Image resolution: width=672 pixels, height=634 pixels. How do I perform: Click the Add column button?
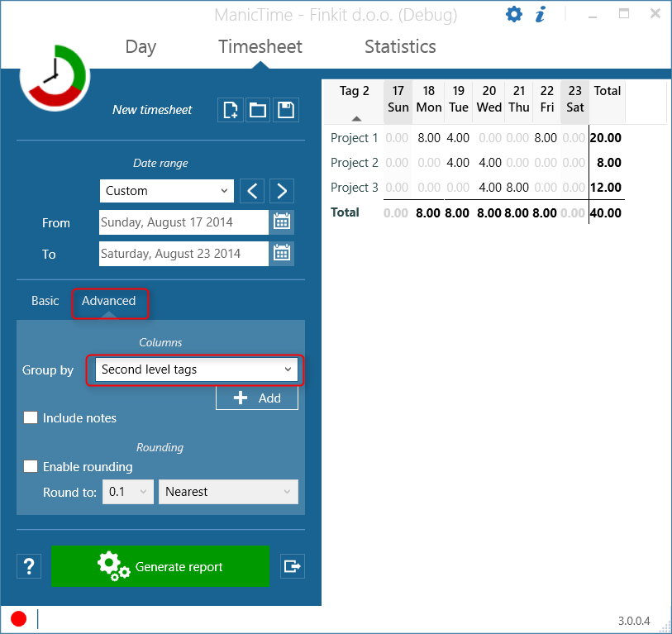click(x=257, y=398)
